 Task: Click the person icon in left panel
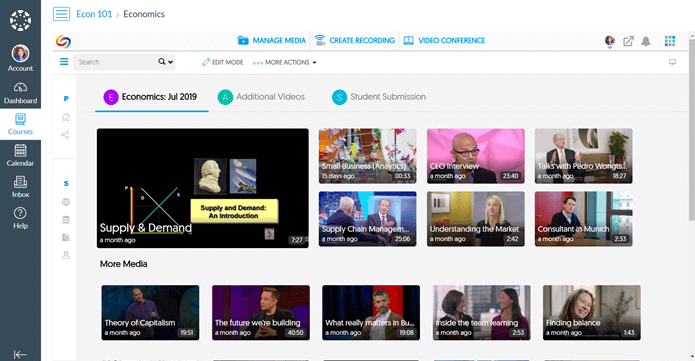click(x=66, y=255)
